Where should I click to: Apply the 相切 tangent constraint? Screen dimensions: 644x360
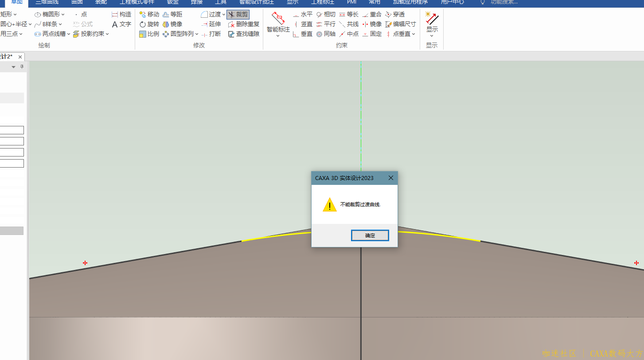coord(326,15)
